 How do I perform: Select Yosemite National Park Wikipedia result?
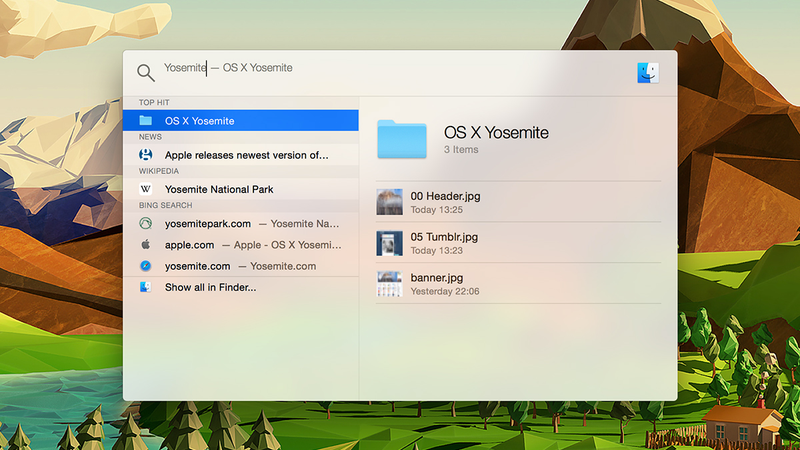click(241, 189)
